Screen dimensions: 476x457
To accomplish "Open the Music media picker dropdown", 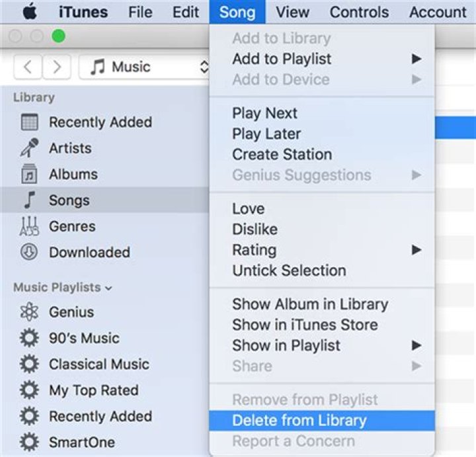I will 144,67.
